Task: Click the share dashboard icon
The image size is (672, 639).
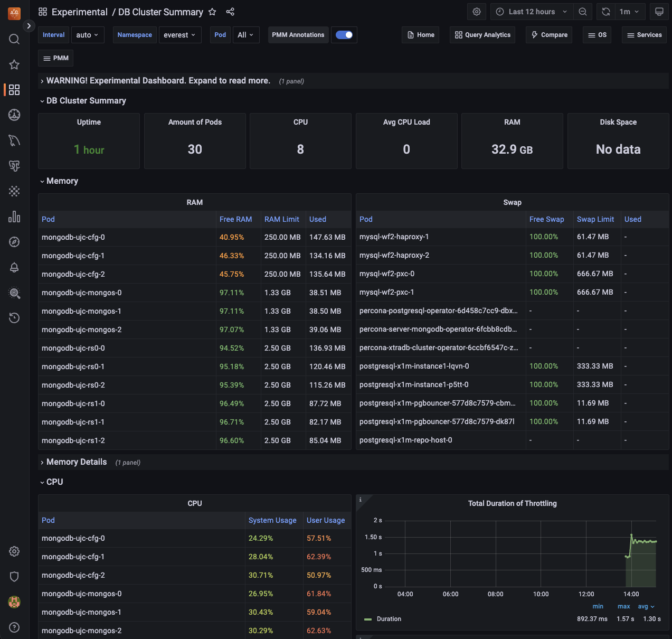Action: 230,12
